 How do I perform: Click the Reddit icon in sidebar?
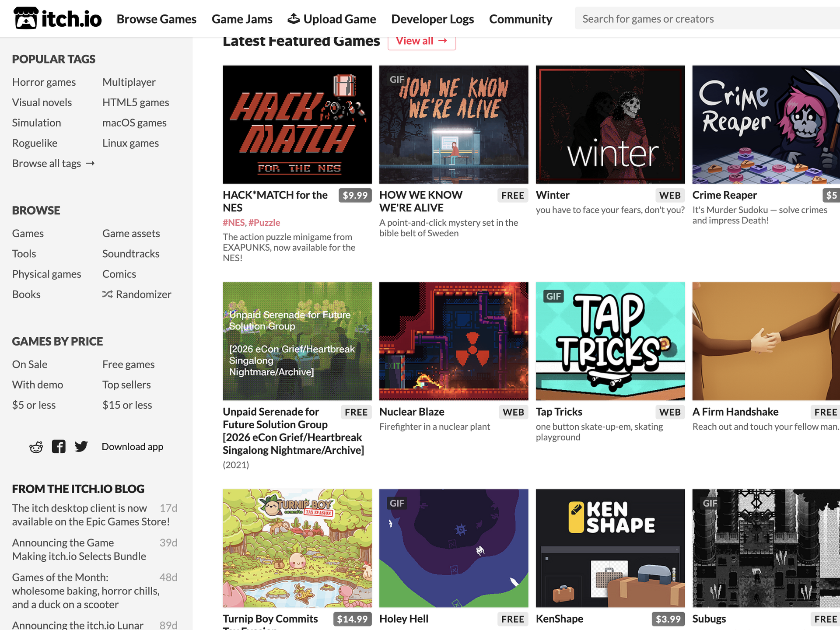(36, 446)
